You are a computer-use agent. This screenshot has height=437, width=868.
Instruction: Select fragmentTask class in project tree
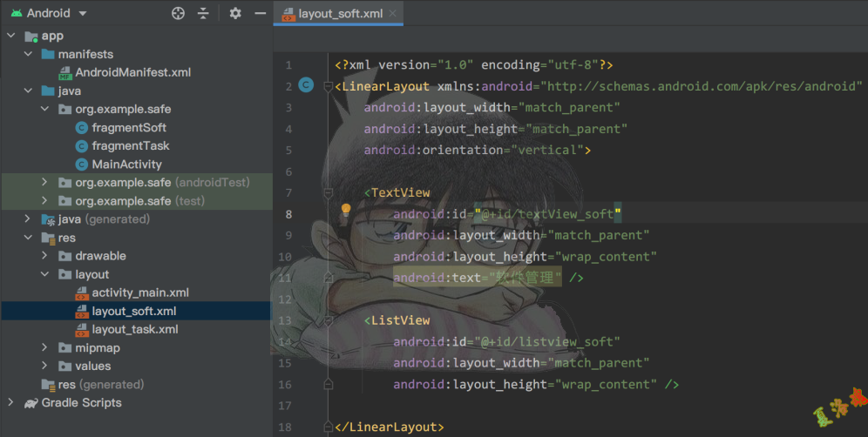click(130, 145)
